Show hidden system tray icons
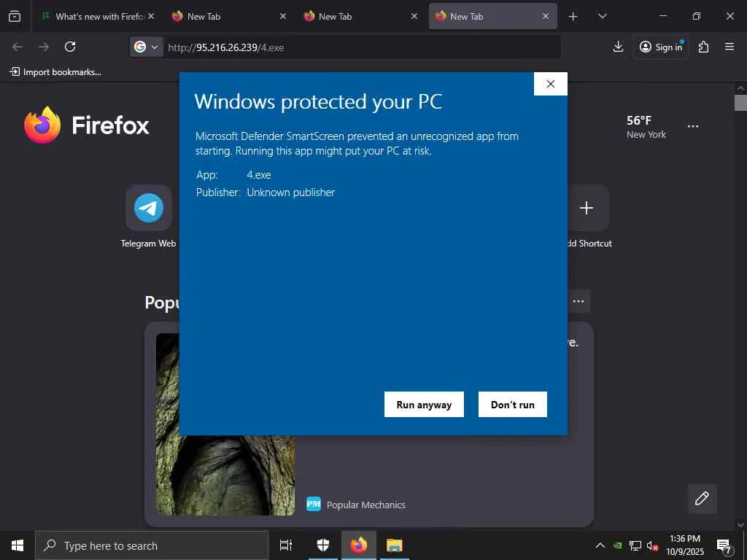Viewport: 747px width, 560px height. pyautogui.click(x=600, y=545)
